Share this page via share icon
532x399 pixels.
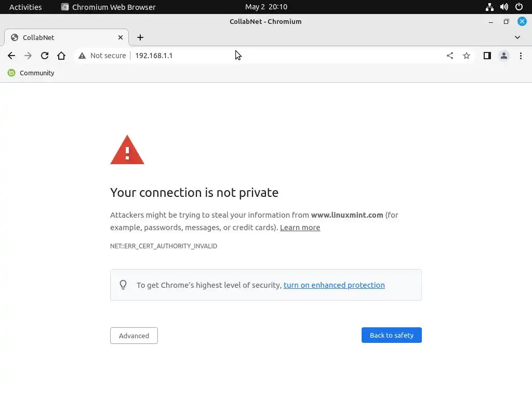pos(450,56)
